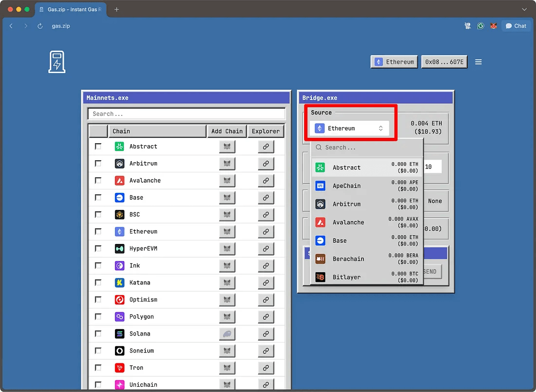Check the HyperEVM chain checkbox
This screenshot has width=536, height=392.
point(98,248)
